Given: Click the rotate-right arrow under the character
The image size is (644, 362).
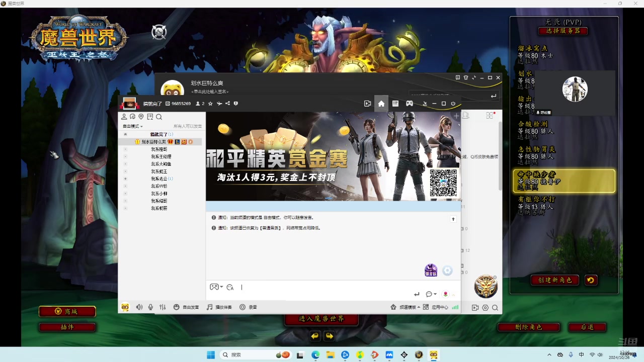Looking at the screenshot, I should pos(329,336).
